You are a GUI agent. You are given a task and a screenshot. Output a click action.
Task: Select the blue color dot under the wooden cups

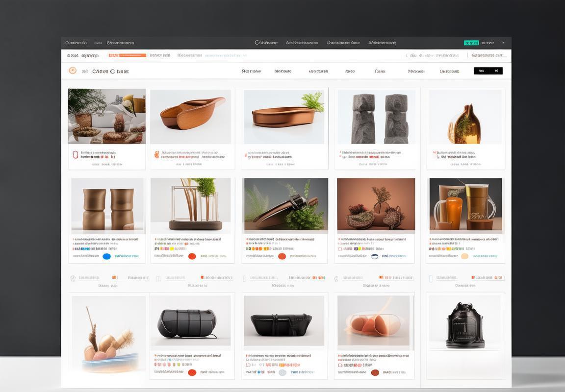pyautogui.click(x=106, y=256)
